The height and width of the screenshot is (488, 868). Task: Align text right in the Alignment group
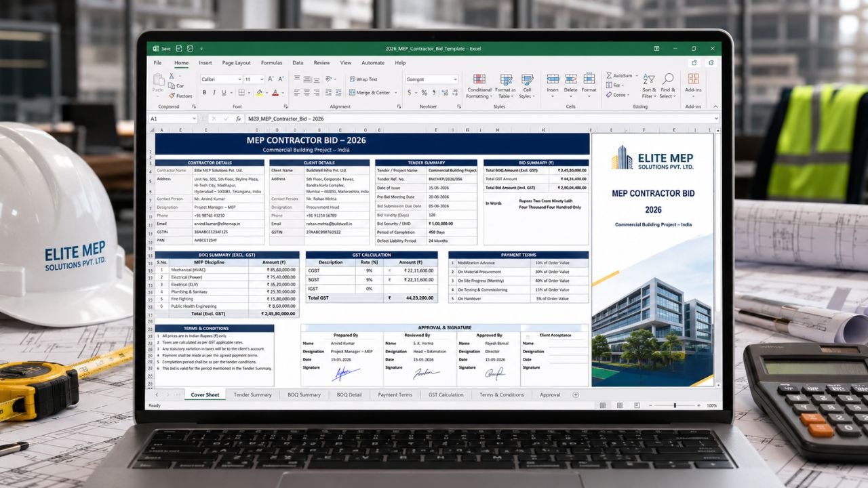317,92
